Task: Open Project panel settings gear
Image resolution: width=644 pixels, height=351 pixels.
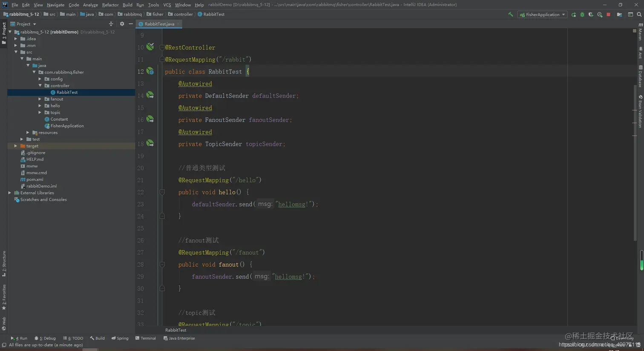Action: point(122,24)
